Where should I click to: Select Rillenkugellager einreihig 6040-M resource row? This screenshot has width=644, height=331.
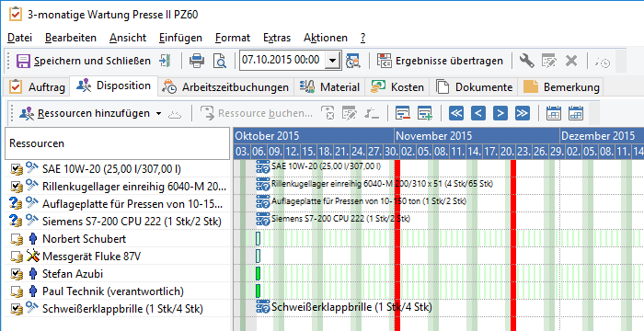point(117,187)
